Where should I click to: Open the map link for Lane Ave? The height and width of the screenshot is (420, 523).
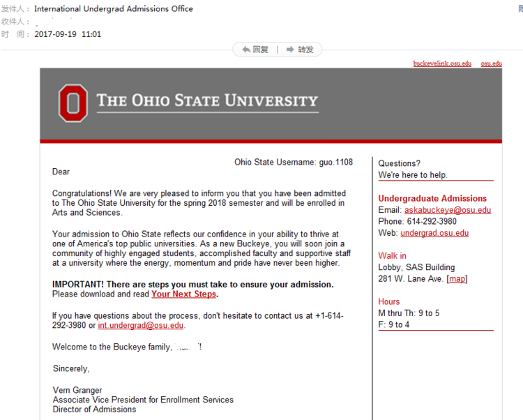pos(457,279)
